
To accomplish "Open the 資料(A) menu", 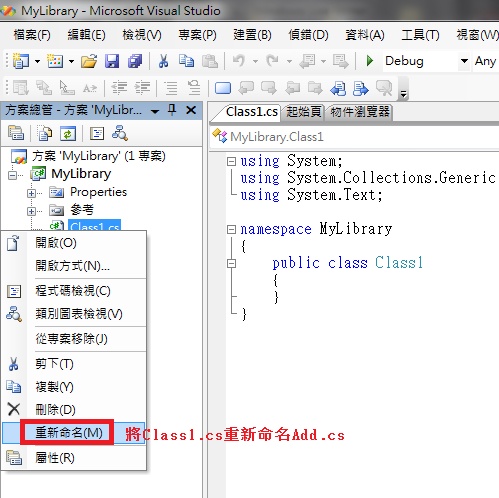I will 365,35.
